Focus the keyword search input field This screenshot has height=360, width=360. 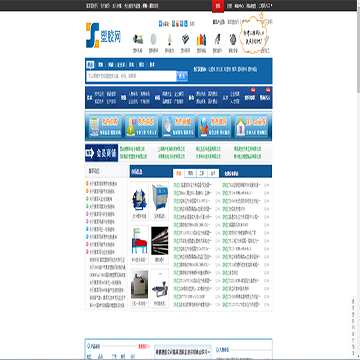131,76
